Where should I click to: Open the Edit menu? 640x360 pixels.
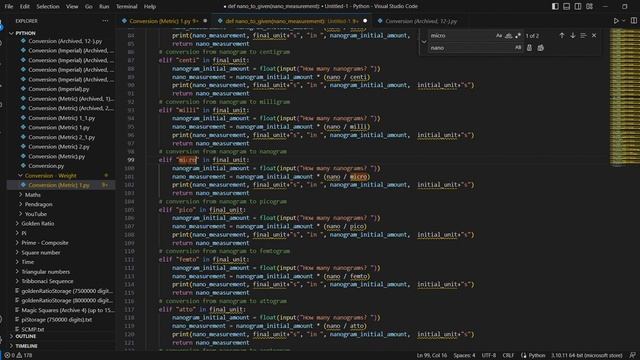point(24,7)
